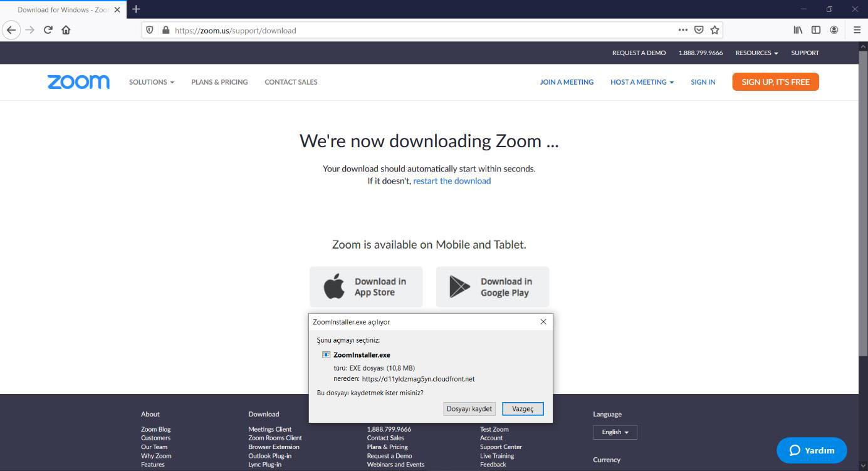The image size is (868, 471).
Task: Click JOIN A MEETING
Action: 567,82
